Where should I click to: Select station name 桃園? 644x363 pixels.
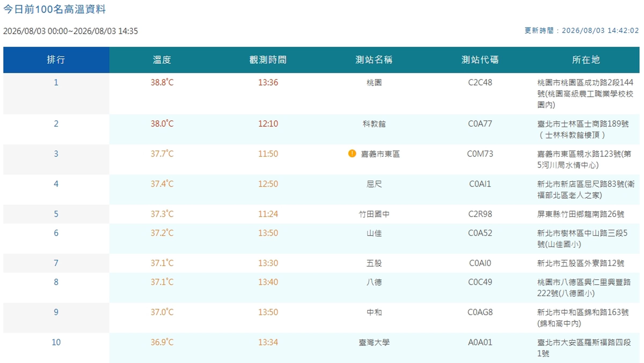[374, 82]
